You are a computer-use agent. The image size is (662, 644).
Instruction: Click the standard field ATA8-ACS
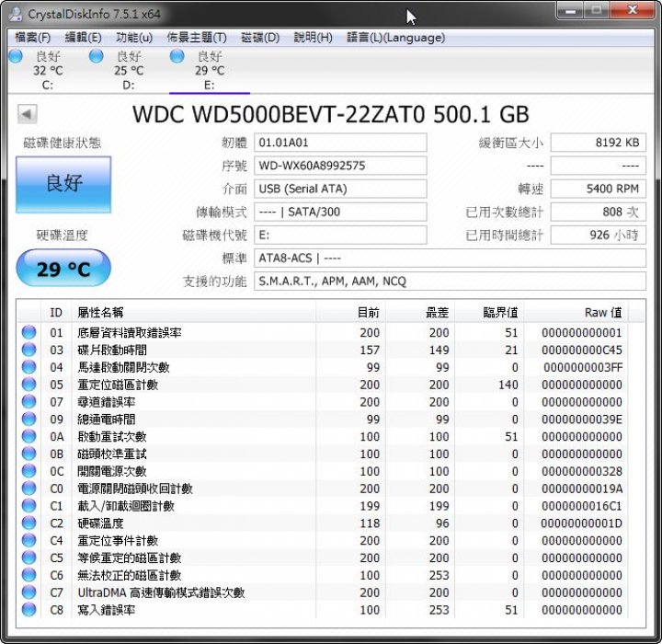(x=450, y=258)
